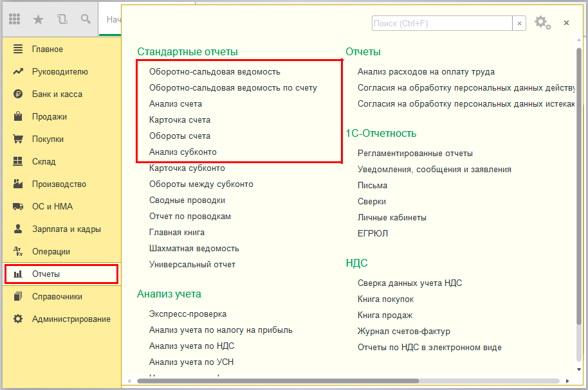Open Книга продаж report

click(385, 315)
